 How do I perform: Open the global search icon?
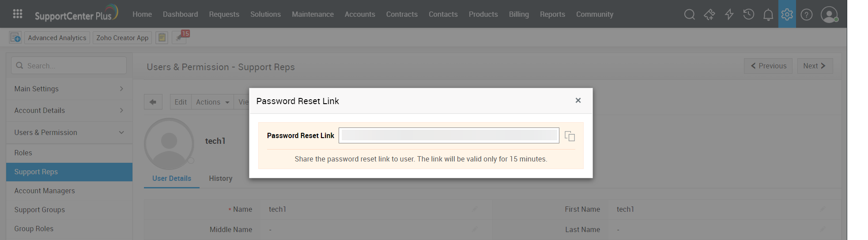point(689,15)
